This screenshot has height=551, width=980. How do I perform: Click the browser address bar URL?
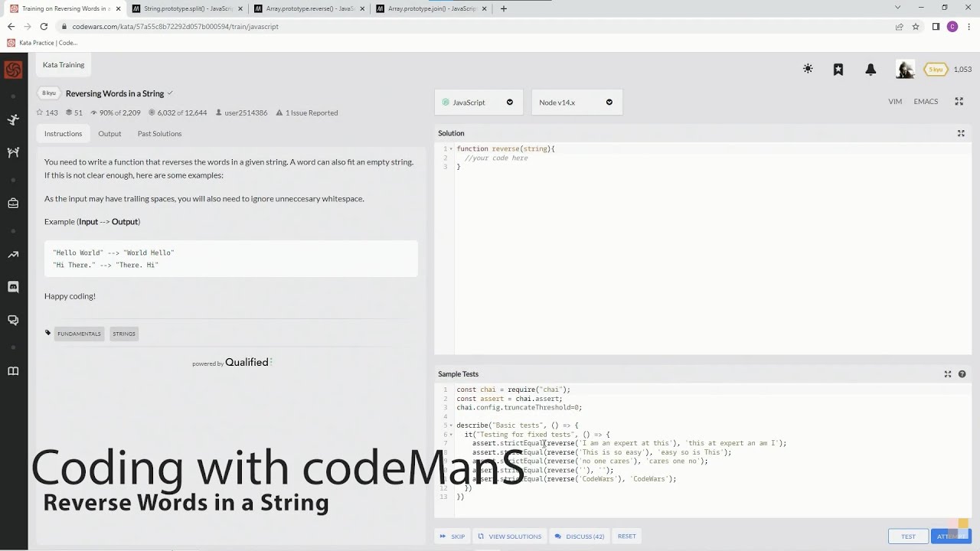pos(175,26)
